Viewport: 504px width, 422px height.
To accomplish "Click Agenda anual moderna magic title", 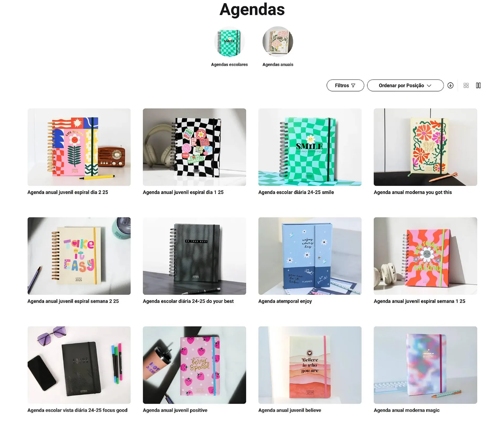I will [x=407, y=410].
